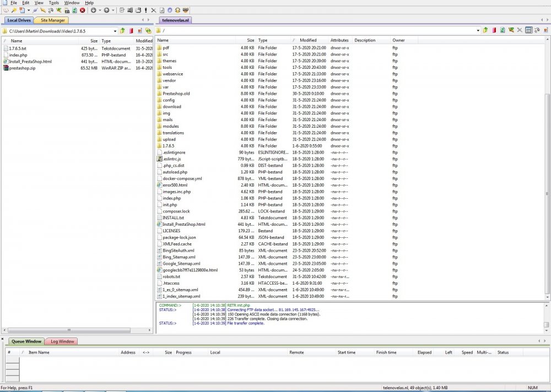
Task: Open the Tools menu
Action: tap(53, 3)
